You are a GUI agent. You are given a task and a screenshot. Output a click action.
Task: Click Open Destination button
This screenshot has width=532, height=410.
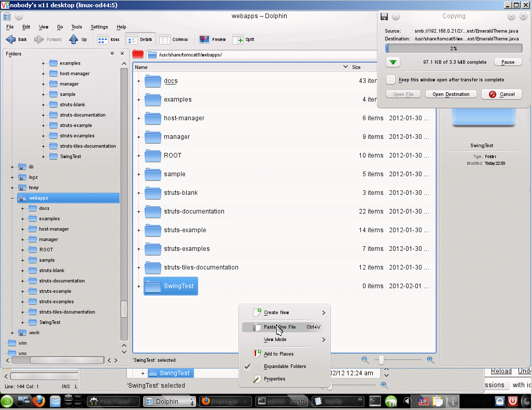(451, 94)
